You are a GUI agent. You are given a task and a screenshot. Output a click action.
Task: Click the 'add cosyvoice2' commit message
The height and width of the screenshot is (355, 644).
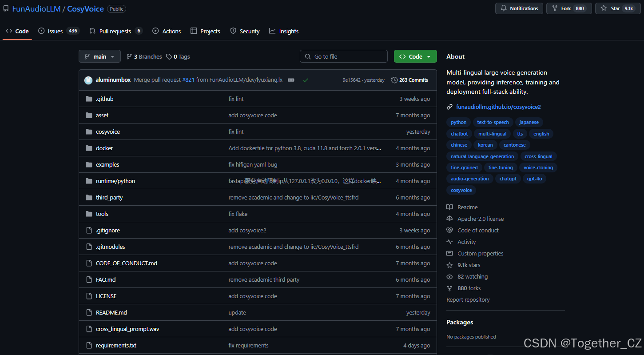pyautogui.click(x=247, y=230)
